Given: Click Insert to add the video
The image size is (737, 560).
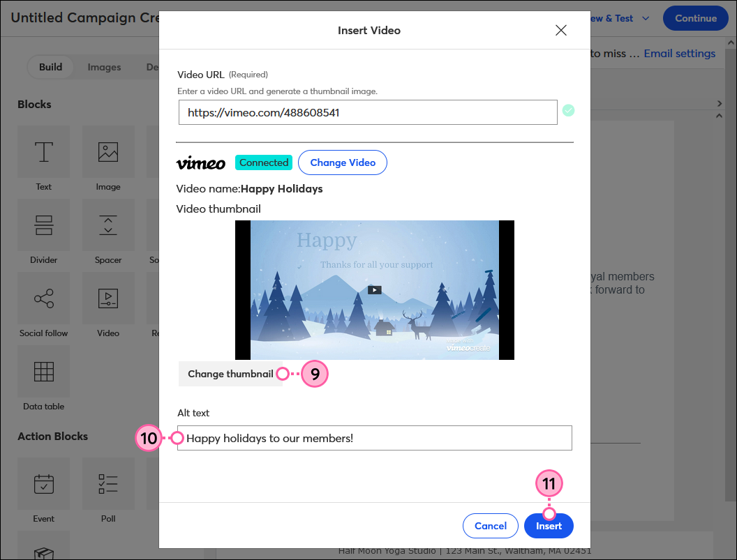Looking at the screenshot, I should click(x=549, y=526).
